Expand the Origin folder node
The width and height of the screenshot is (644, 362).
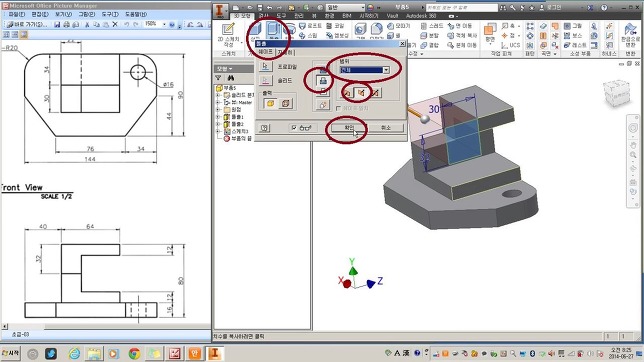(218, 110)
